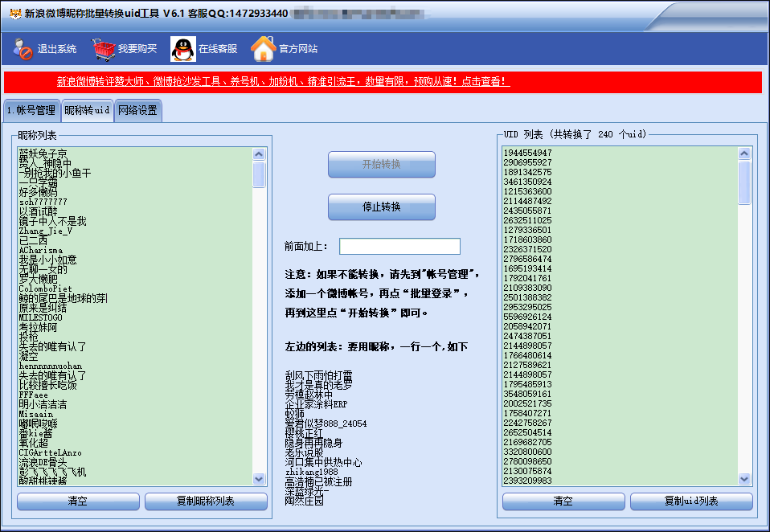Click nickname list scroll down arrow
This screenshot has height=532, width=770.
(x=259, y=478)
